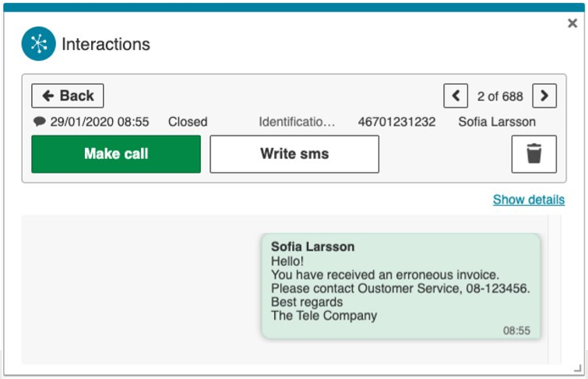The height and width of the screenshot is (379, 588).
Task: Click the 29/01/2020 08:55 timestamp
Action: (100, 122)
